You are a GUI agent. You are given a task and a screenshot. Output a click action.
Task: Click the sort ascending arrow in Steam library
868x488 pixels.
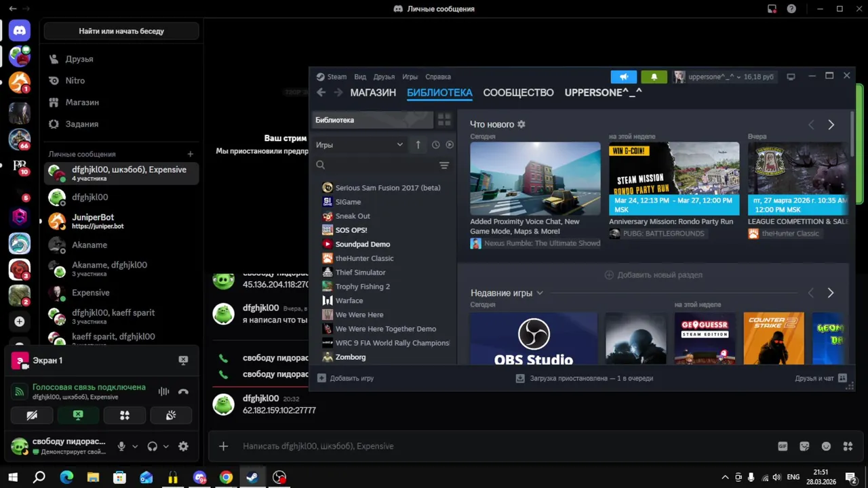[x=418, y=144]
